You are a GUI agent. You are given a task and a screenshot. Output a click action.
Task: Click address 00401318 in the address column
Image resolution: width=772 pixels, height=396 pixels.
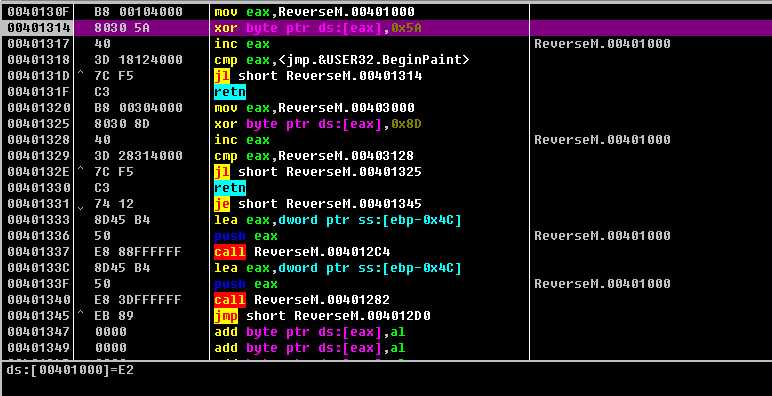click(39, 60)
